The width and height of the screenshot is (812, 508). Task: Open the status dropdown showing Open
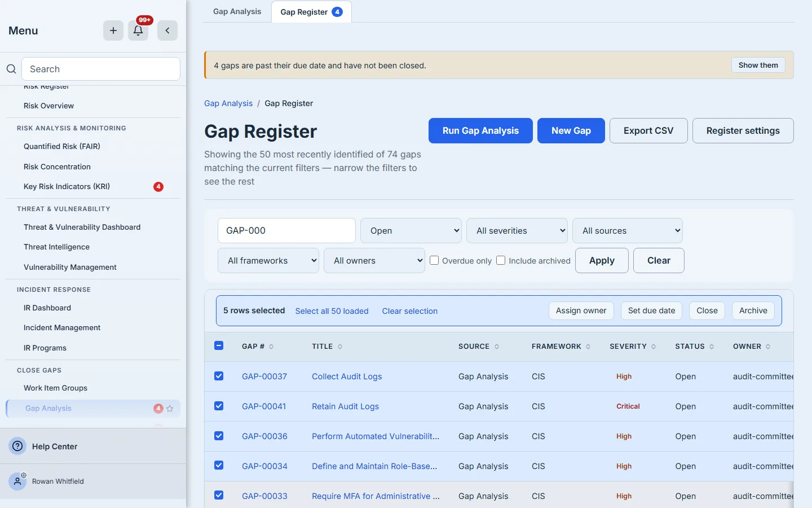coord(411,230)
